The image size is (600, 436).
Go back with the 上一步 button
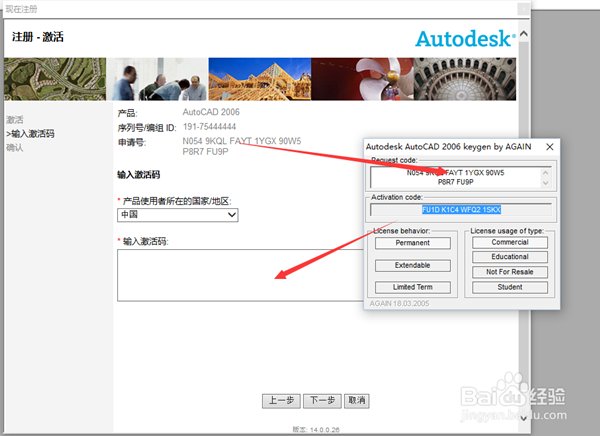pyautogui.click(x=281, y=401)
